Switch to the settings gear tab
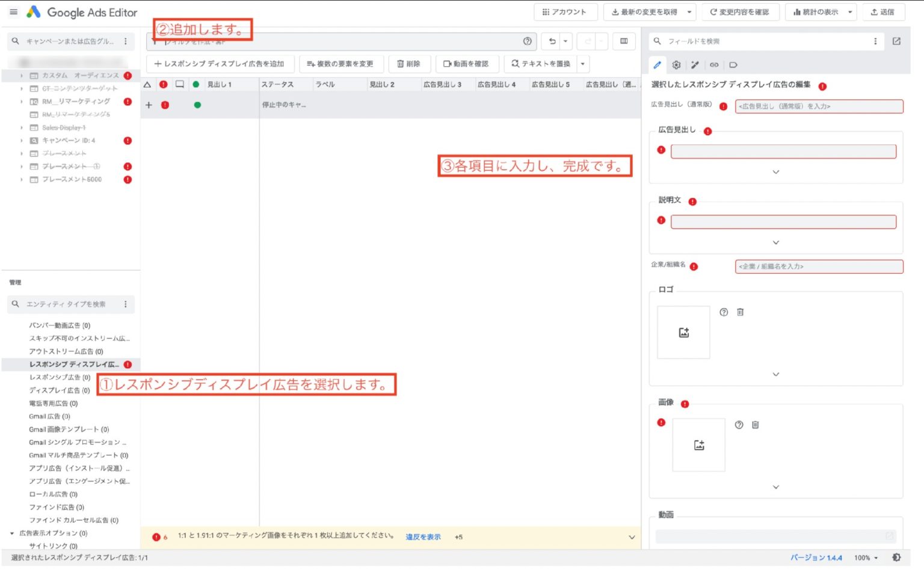The width and height of the screenshot is (924, 569). (x=676, y=65)
